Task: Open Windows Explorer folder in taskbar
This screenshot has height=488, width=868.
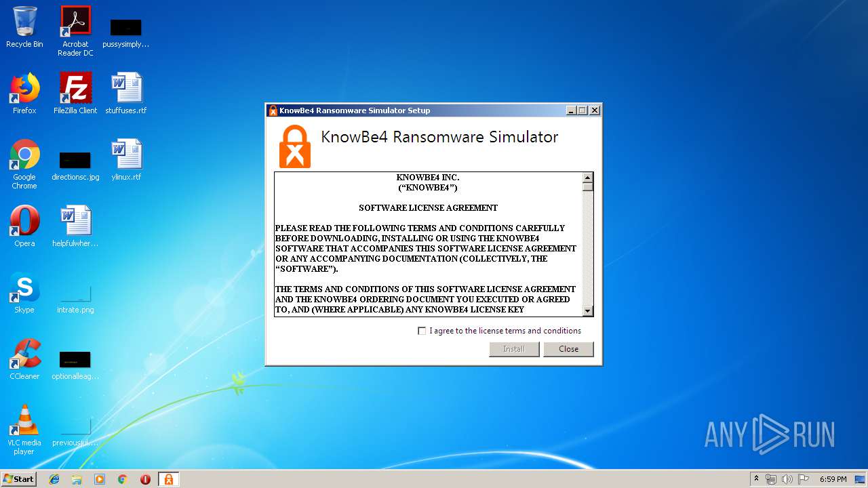Action: 77,479
